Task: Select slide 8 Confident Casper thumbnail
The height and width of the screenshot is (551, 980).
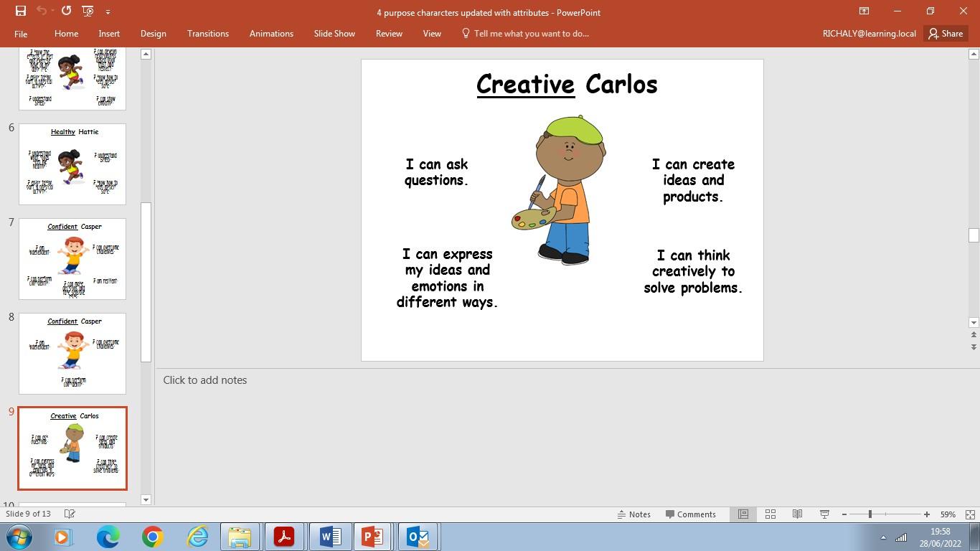Action: (72, 354)
